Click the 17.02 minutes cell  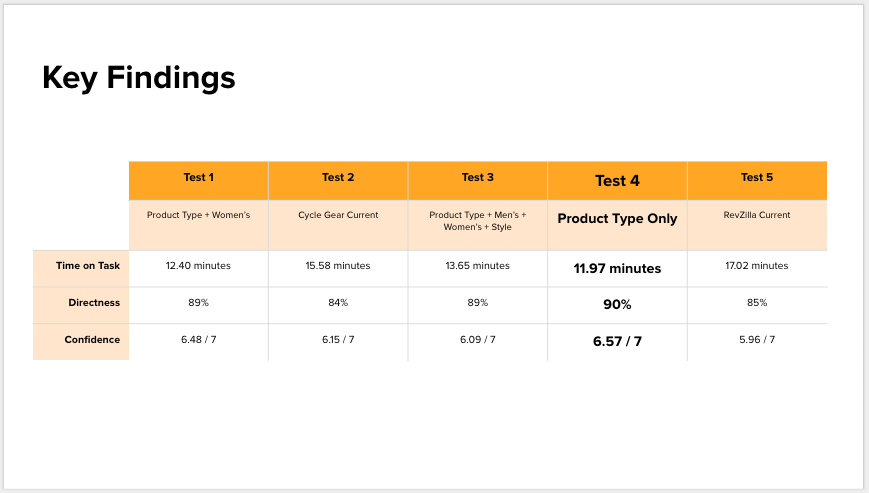coord(757,266)
